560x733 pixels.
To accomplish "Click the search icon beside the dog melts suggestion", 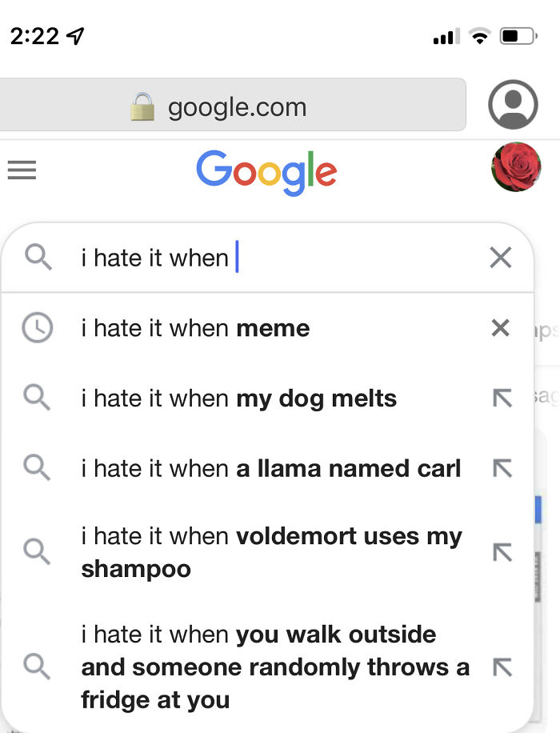I will click(x=38, y=398).
